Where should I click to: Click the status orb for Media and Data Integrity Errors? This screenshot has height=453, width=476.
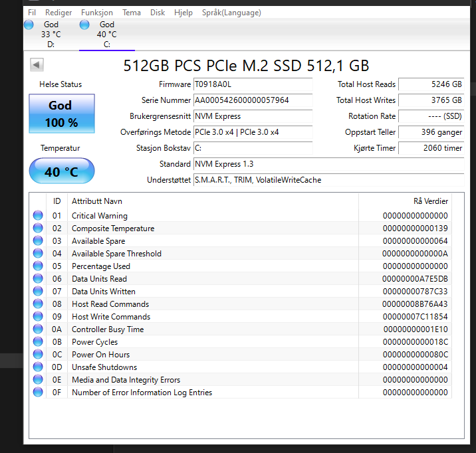[38, 380]
